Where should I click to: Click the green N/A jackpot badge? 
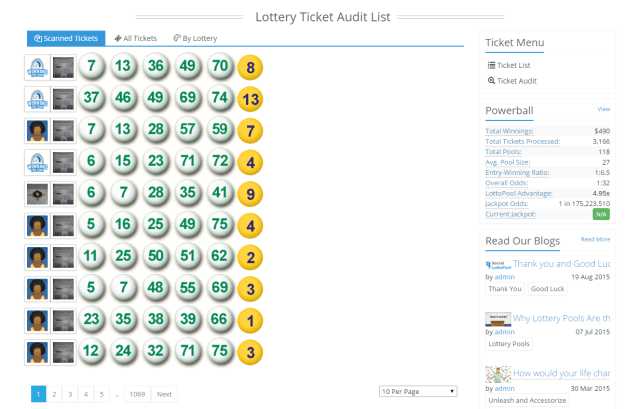coord(600,214)
